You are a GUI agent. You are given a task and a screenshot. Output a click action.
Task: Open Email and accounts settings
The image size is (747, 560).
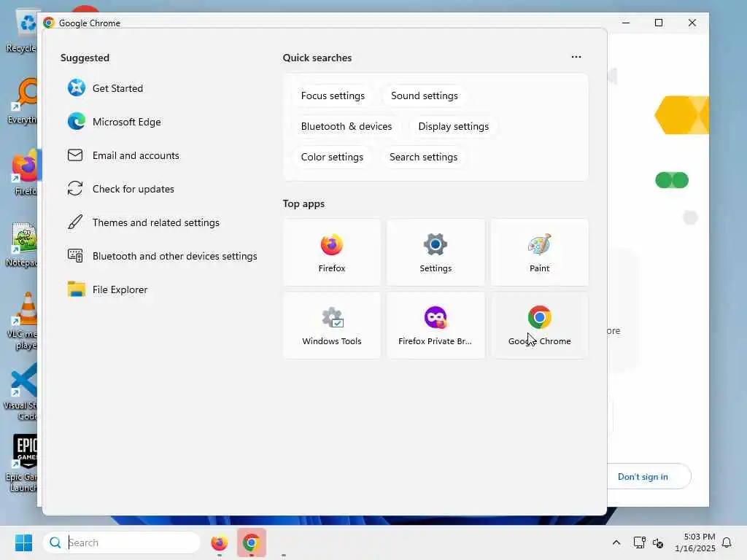tap(123, 155)
